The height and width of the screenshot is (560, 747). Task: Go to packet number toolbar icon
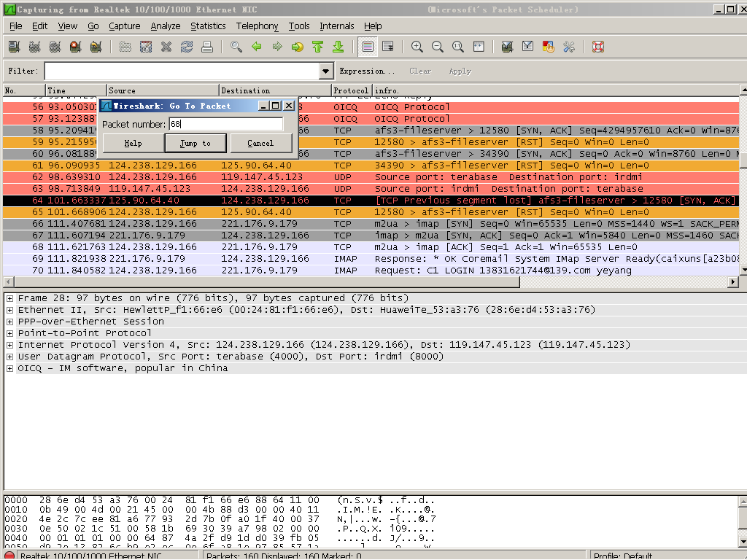(298, 47)
